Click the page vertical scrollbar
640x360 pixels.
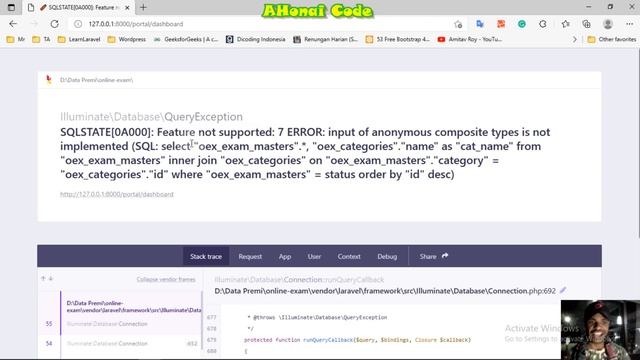pyautogui.click(x=638, y=143)
